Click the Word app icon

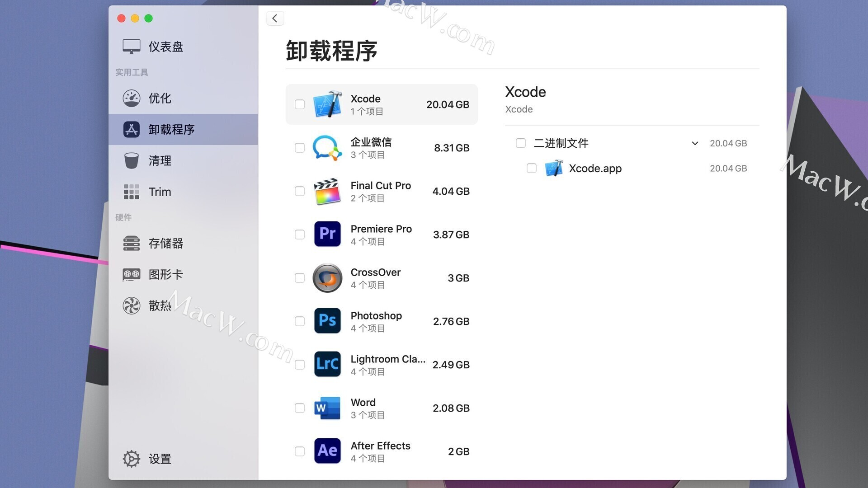pos(327,408)
